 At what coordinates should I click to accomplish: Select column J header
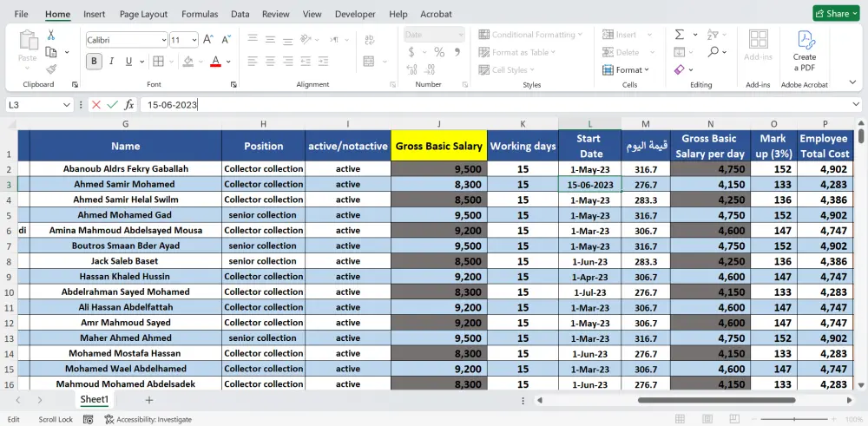tap(439, 124)
